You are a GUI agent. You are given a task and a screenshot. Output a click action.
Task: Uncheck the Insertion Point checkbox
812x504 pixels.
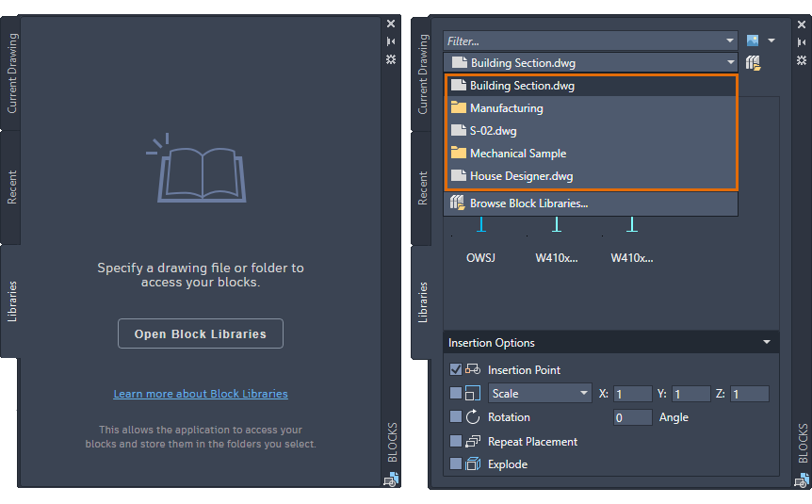[x=456, y=369]
